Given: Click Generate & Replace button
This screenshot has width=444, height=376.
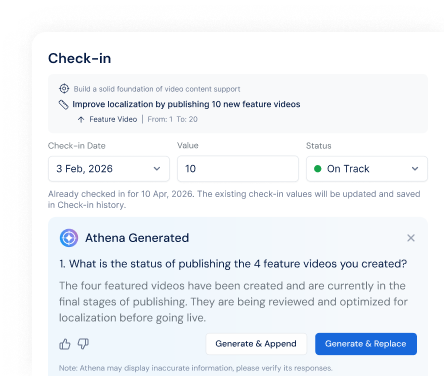Looking at the screenshot, I should pyautogui.click(x=366, y=344).
